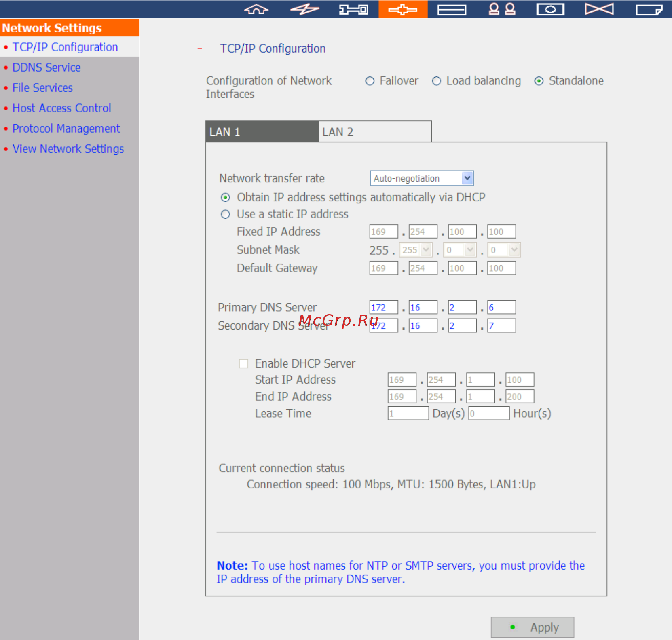
Task: Open Device Configuration disk drive icon
Action: 452,9
